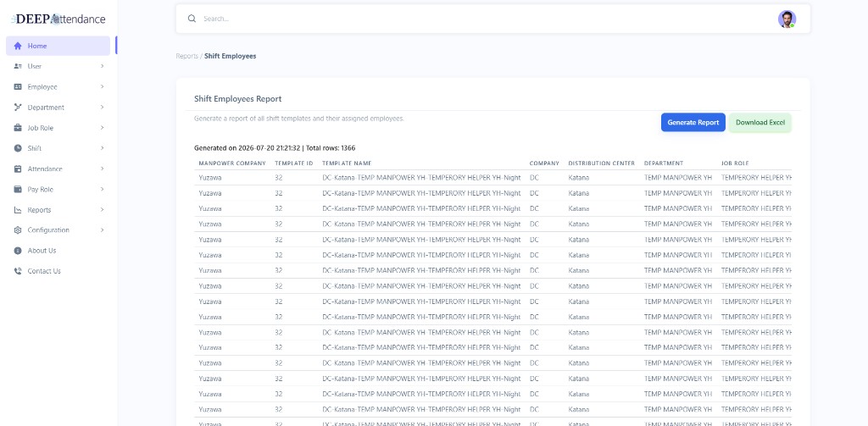
Task: Click the Department branch icon
Action: 18,108
